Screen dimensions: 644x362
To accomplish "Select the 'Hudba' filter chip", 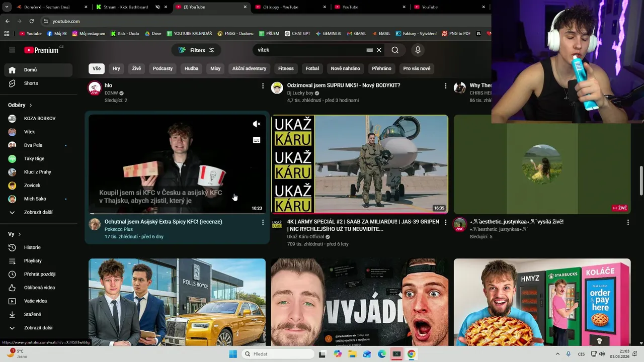I will pos(191,68).
